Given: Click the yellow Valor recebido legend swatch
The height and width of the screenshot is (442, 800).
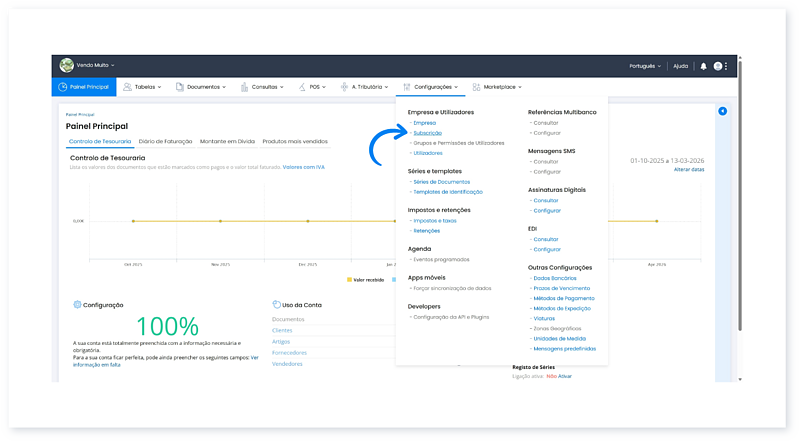Looking at the screenshot, I should tap(349, 280).
